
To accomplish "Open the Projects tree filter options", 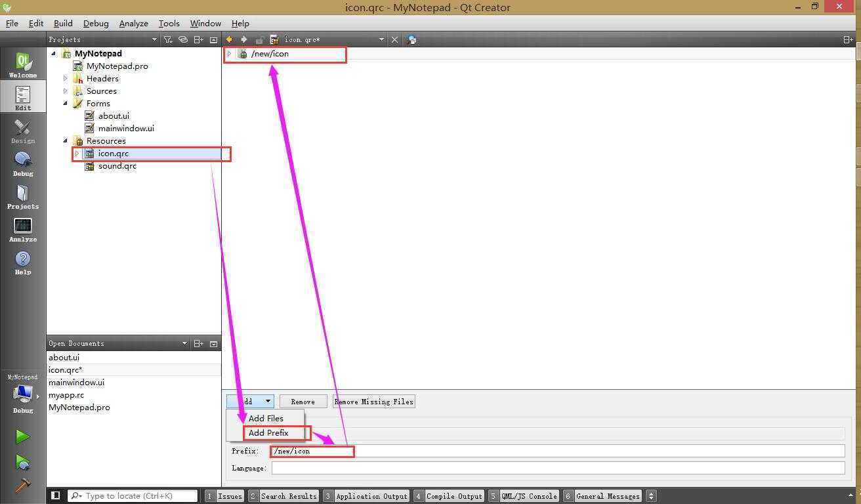I will pos(168,39).
